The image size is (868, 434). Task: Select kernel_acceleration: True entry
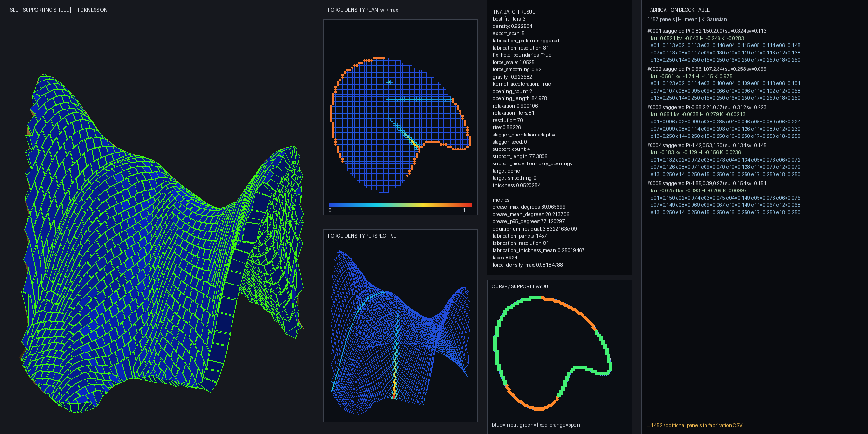point(522,84)
